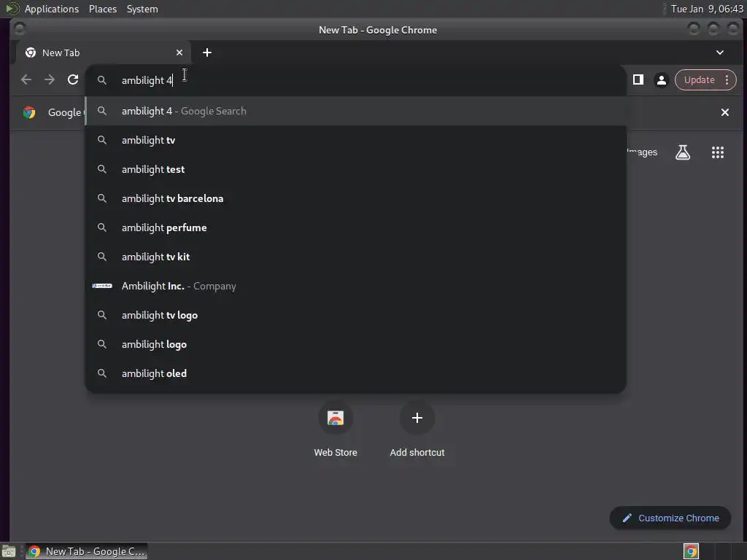Choose the 'ambilight perfume' suggestion

(355, 227)
